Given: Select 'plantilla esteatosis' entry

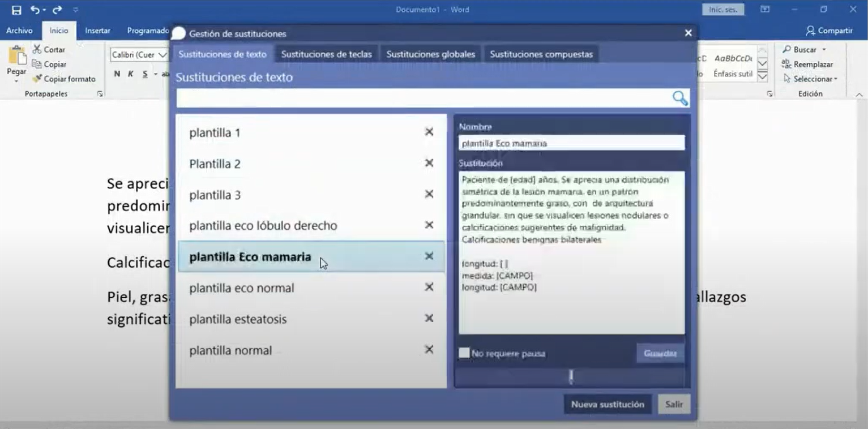Looking at the screenshot, I should click(311, 319).
